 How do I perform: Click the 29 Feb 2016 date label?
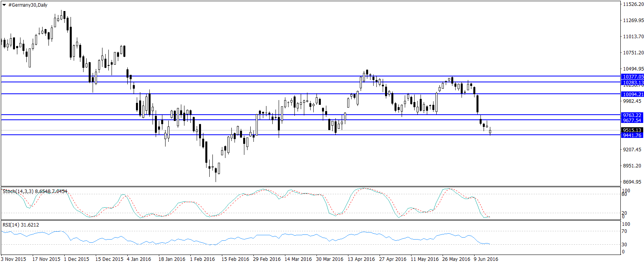pyautogui.click(x=267, y=259)
